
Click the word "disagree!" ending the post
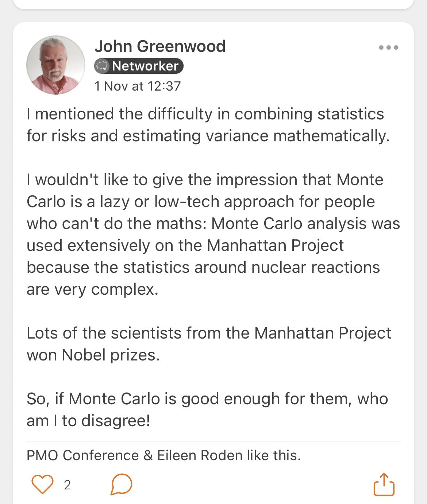116,421
